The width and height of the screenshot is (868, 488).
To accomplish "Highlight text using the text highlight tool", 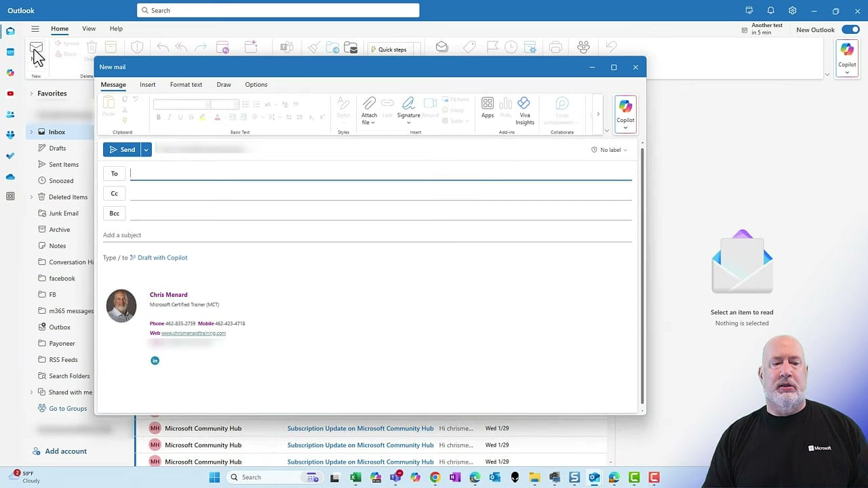I will (x=201, y=117).
